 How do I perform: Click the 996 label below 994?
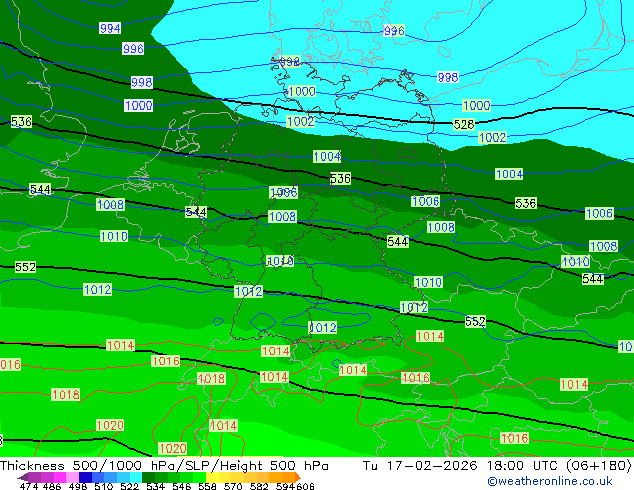pos(133,49)
